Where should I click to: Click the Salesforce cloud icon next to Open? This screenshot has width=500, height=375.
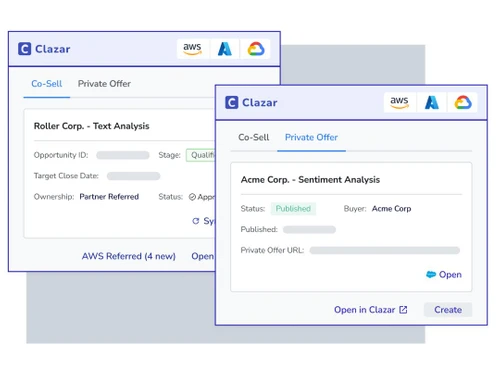pos(431,274)
